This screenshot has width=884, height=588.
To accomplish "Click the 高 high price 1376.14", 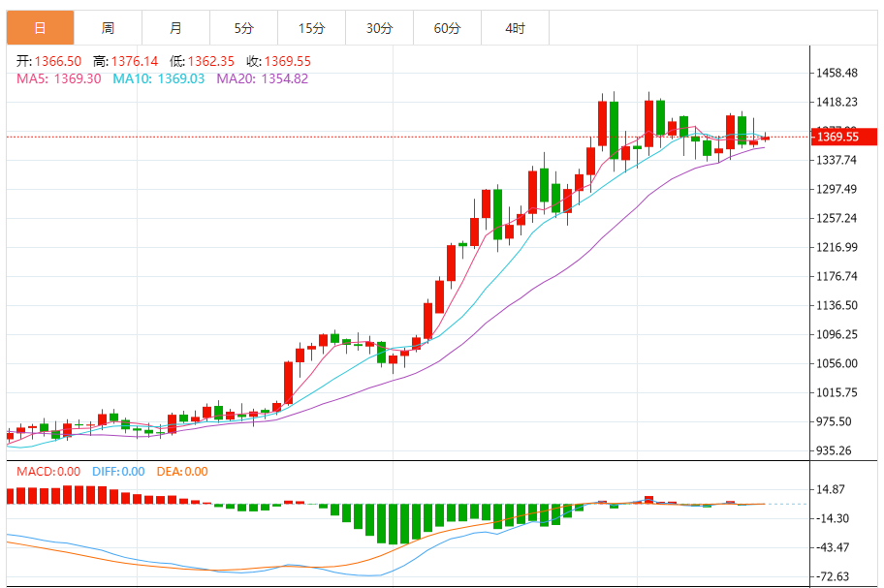I will [125, 61].
